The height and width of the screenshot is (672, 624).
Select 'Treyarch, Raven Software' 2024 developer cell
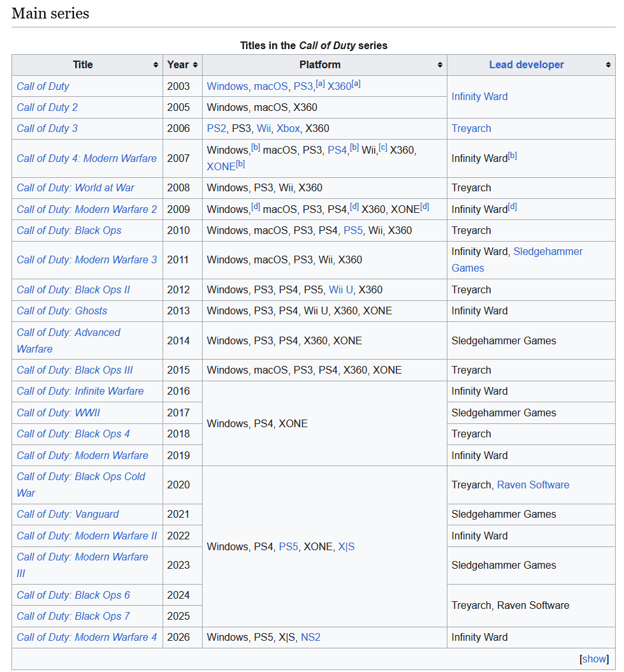click(x=531, y=606)
